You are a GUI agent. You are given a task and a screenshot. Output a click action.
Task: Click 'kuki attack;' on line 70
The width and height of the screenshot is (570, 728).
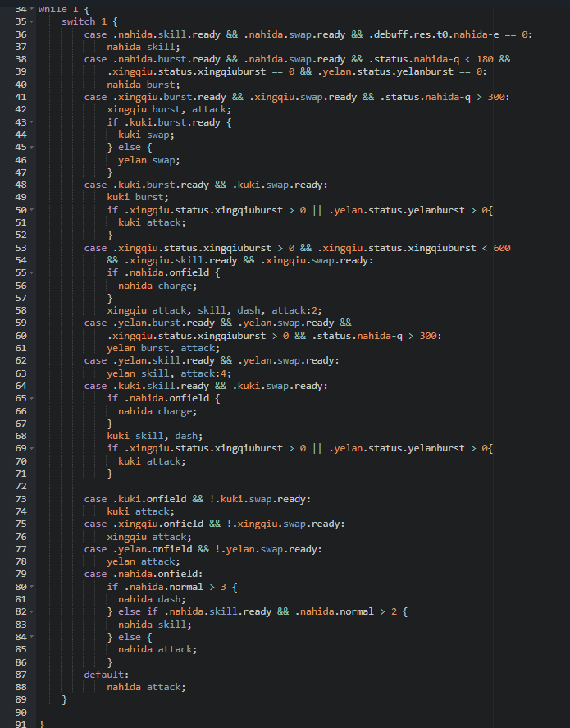click(x=152, y=461)
